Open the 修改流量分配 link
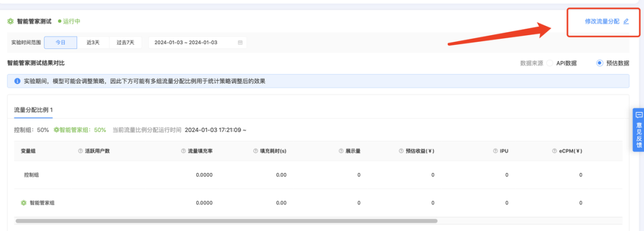The height and width of the screenshot is (231, 644). point(602,21)
